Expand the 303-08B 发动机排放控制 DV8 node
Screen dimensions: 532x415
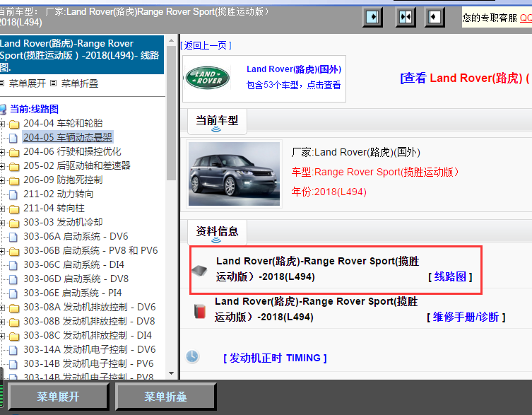point(2,322)
